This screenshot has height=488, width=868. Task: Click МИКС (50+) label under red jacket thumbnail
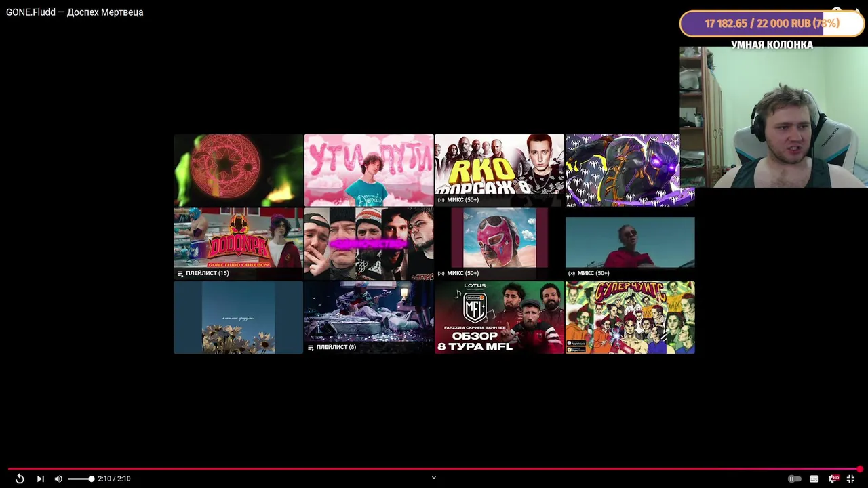(593, 273)
